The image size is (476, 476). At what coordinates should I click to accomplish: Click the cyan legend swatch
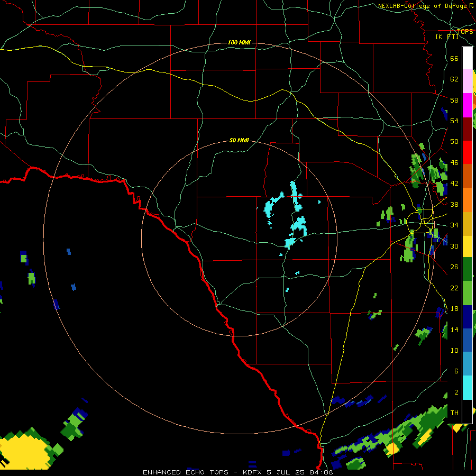(x=467, y=388)
